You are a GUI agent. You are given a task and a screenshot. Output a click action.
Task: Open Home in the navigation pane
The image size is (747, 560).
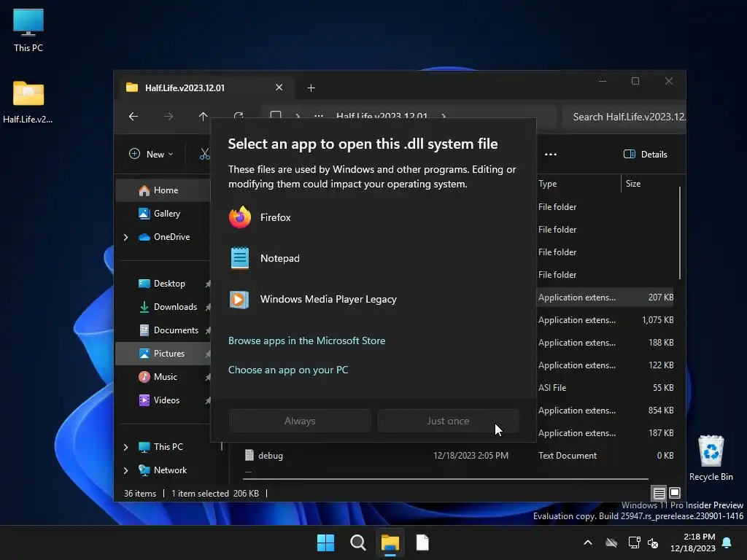pos(163,190)
